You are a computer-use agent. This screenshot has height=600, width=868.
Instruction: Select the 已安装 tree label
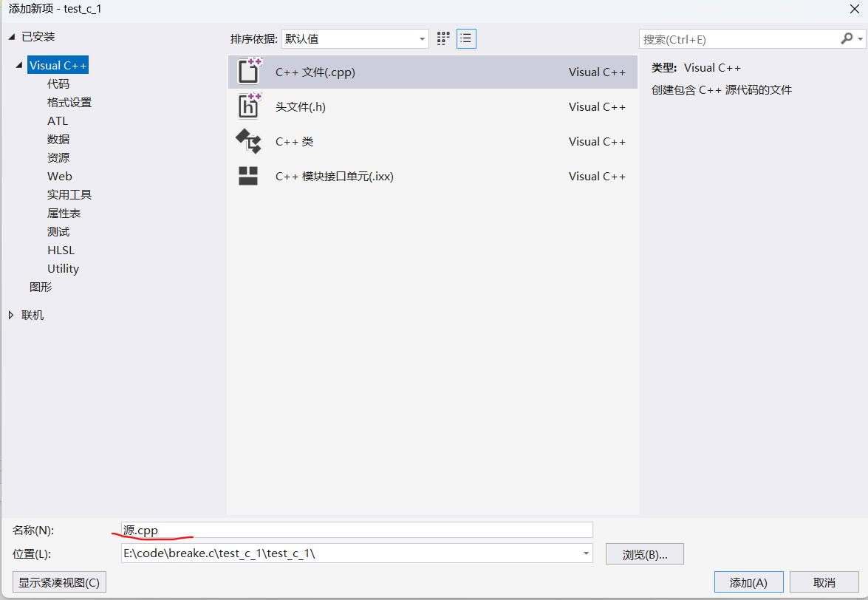pos(38,36)
